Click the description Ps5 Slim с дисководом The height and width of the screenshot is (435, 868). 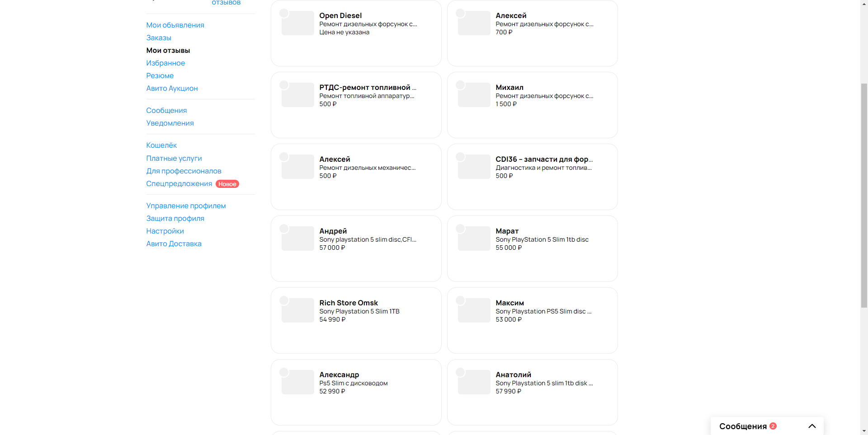pyautogui.click(x=354, y=384)
